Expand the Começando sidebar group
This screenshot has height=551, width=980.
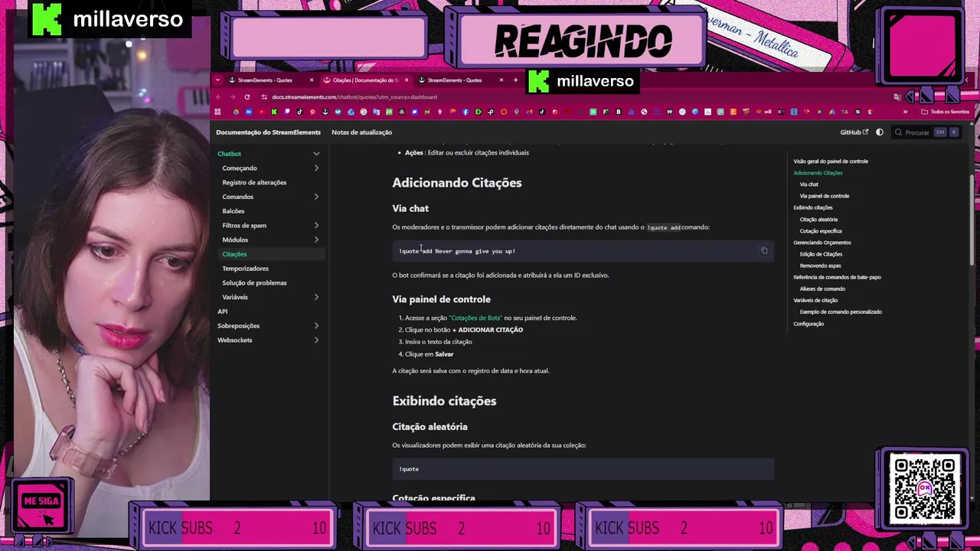click(316, 168)
